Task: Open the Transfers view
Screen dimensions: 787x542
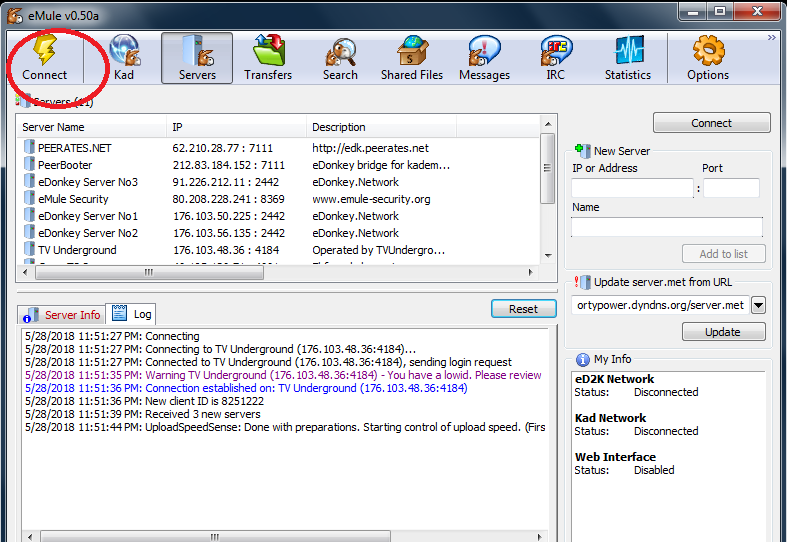Action: click(x=268, y=58)
